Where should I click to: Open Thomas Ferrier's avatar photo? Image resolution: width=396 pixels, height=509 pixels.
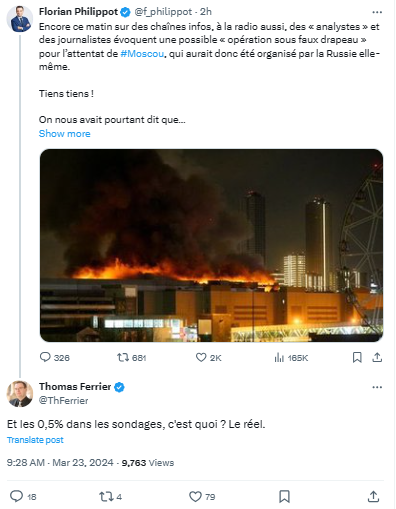coord(20,394)
